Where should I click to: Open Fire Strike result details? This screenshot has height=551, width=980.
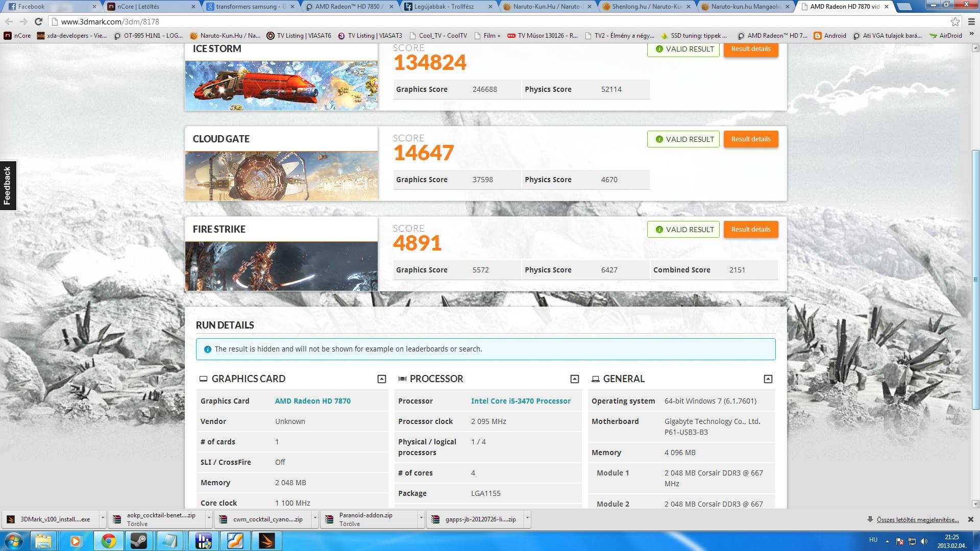(x=751, y=230)
